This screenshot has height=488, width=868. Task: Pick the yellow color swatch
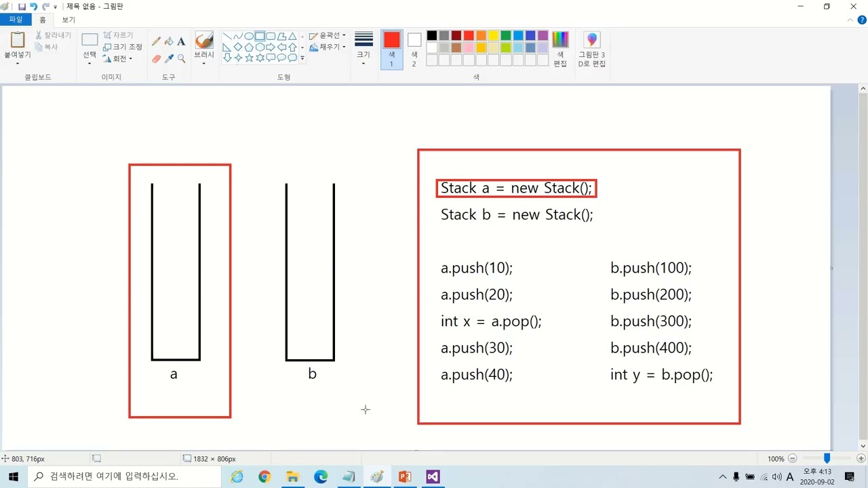pyautogui.click(x=493, y=36)
